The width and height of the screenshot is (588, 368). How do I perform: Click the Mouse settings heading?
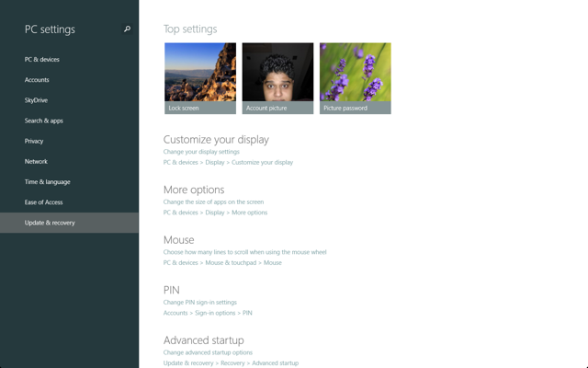178,240
